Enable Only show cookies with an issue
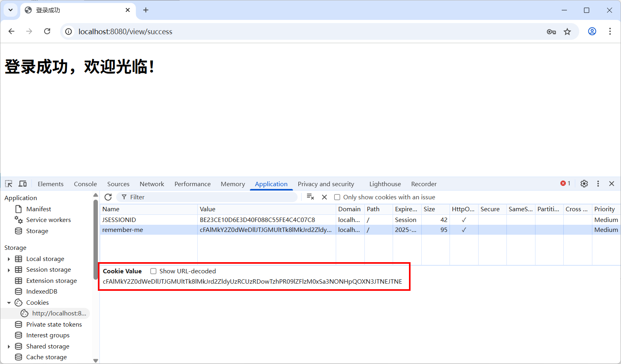The image size is (621, 364). pyautogui.click(x=337, y=197)
